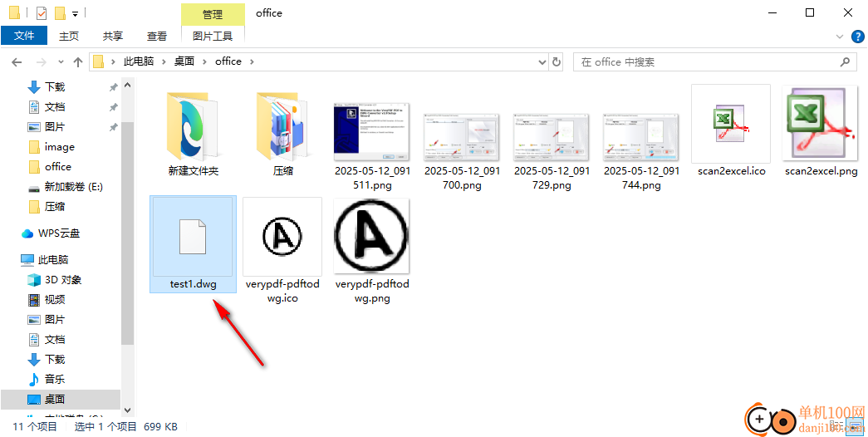Click the Properties checkmark icon in title bar
The image size is (868, 437).
click(42, 12)
